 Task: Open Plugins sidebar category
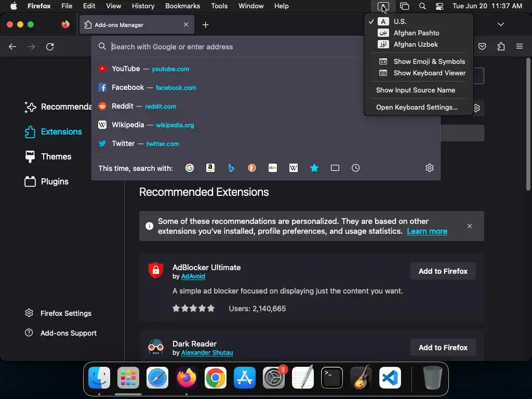46,181
